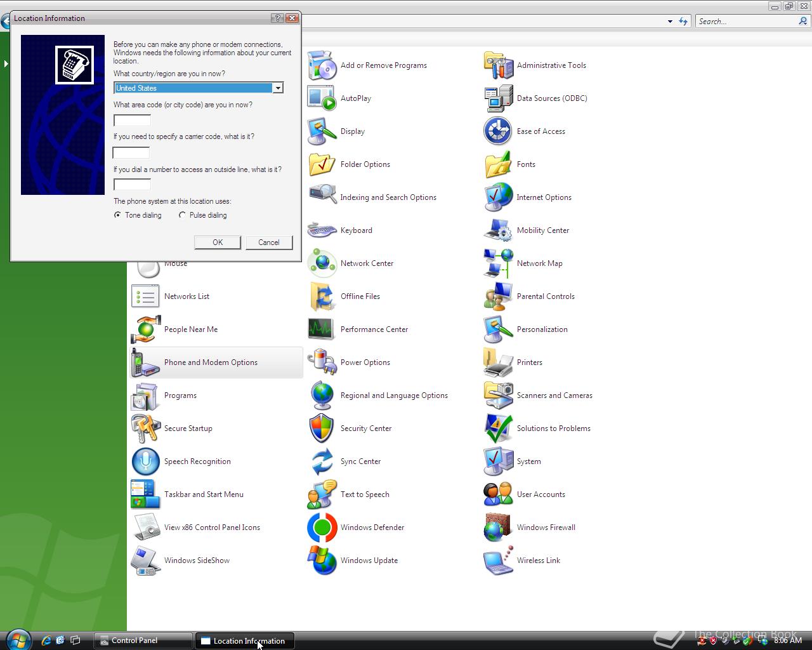Click the carrier code input field

tap(131, 152)
